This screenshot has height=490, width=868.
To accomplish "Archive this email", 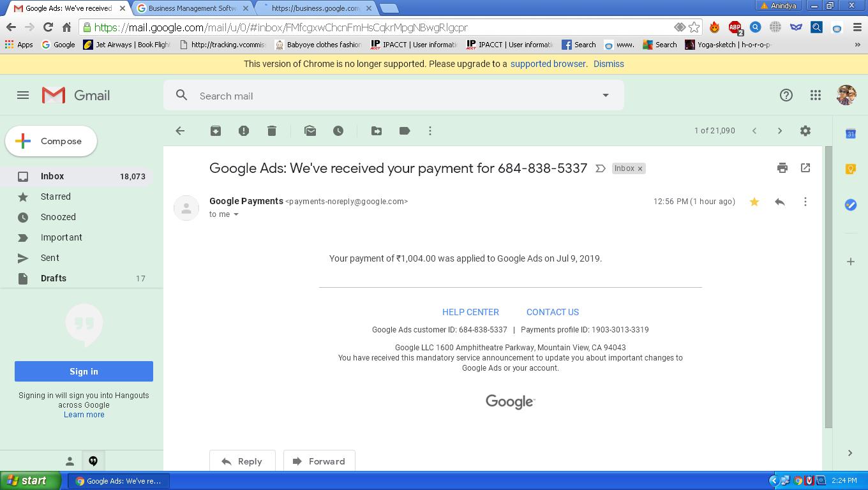I will point(216,131).
